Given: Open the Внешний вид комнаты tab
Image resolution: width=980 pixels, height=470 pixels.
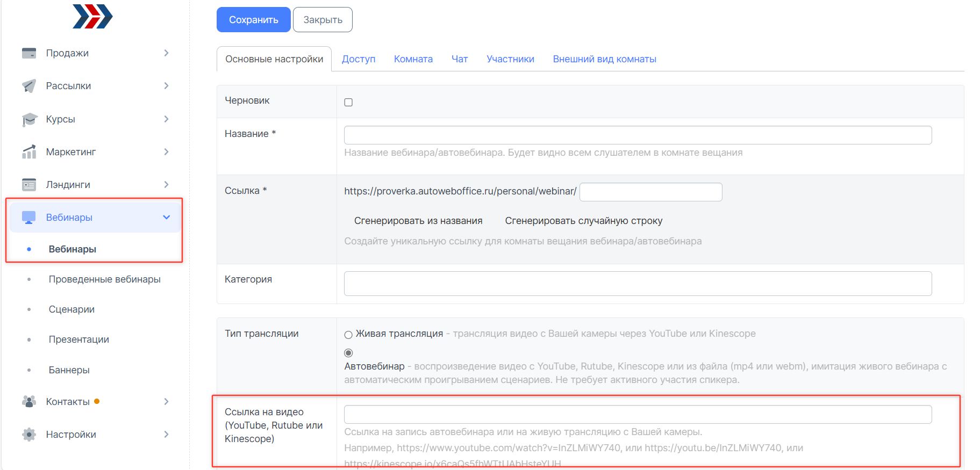Looking at the screenshot, I should coord(604,59).
